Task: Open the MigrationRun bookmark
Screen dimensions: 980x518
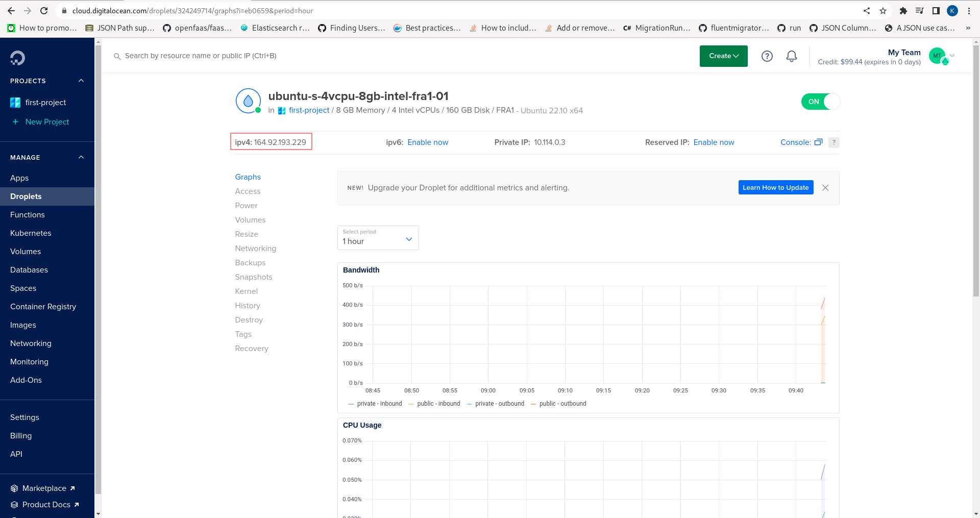Action: (657, 28)
